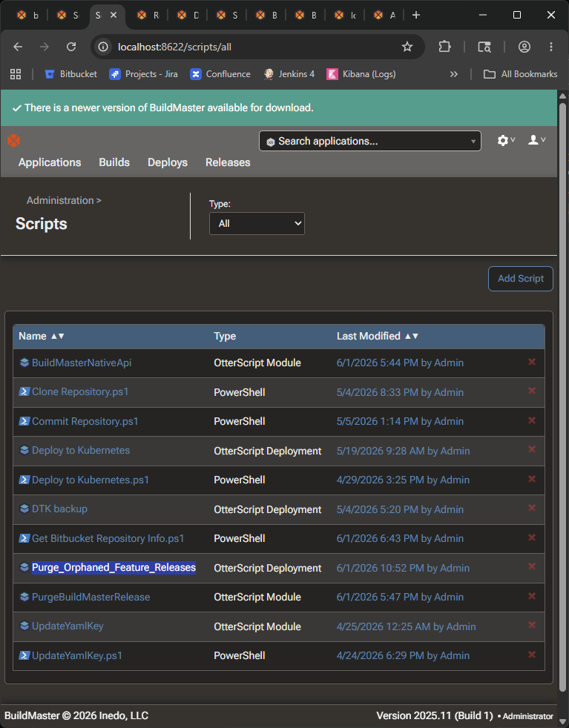The width and height of the screenshot is (569, 728).
Task: Delete the DTK backup script
Action: click(532, 508)
